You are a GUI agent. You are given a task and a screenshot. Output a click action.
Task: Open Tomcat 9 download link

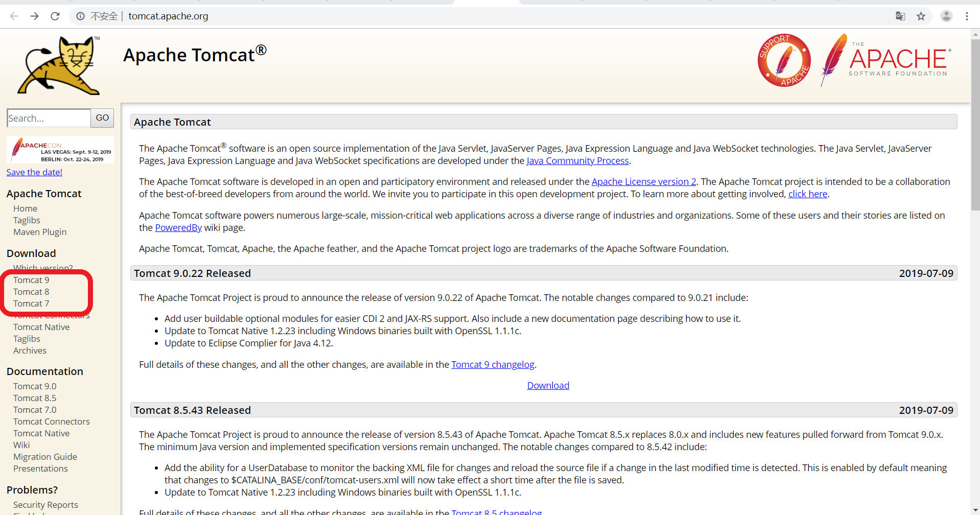(x=31, y=280)
